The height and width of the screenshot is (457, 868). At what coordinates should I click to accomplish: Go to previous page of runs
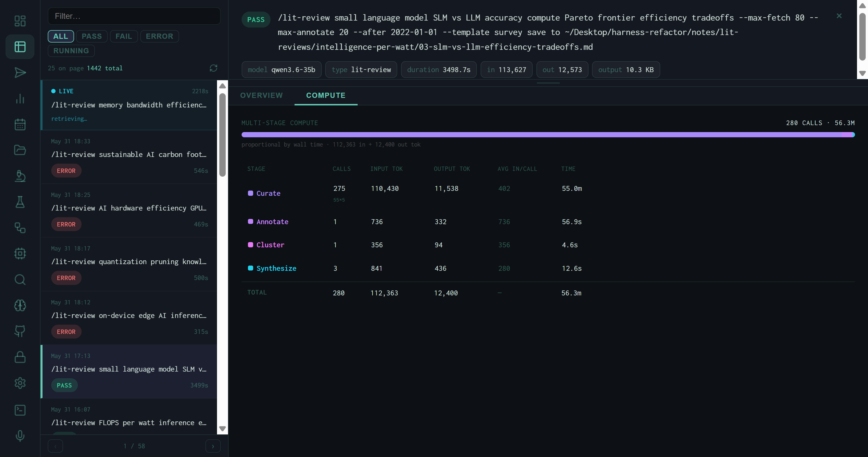55,446
